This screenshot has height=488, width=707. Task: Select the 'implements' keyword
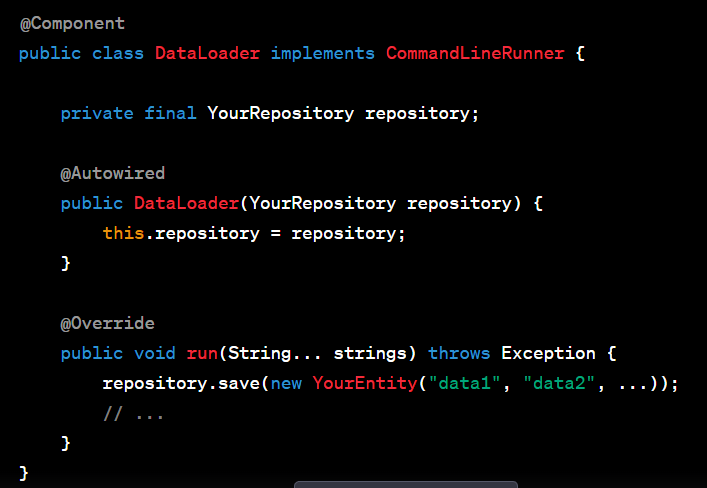[322, 54]
